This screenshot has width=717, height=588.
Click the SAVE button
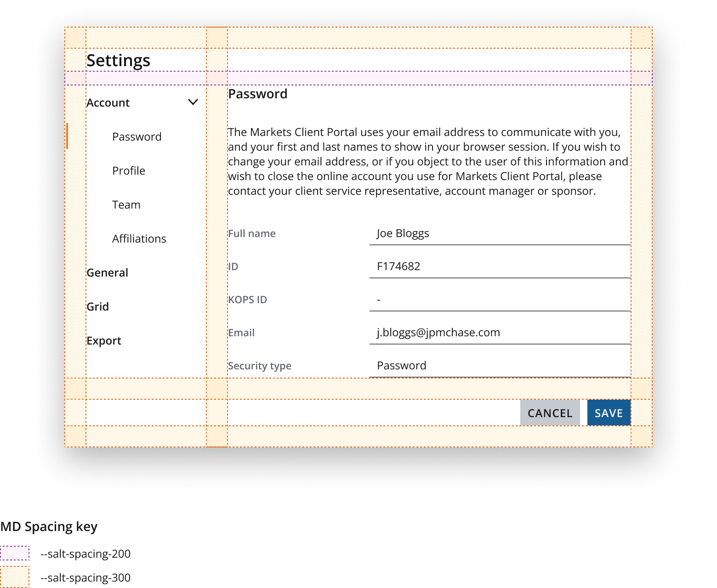click(609, 413)
